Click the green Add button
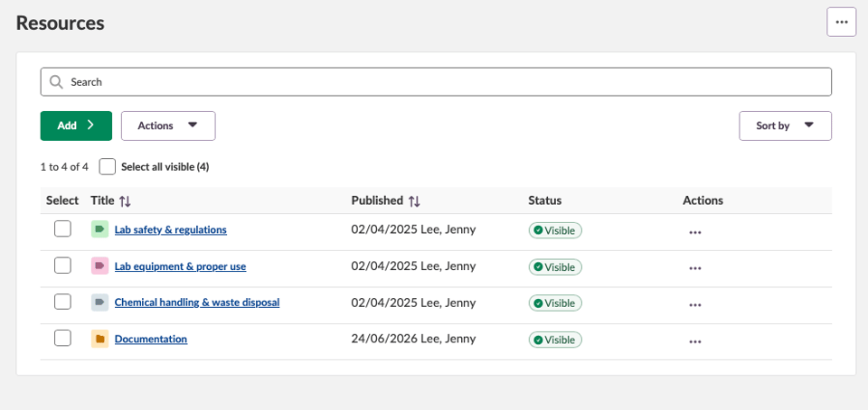 pos(76,126)
